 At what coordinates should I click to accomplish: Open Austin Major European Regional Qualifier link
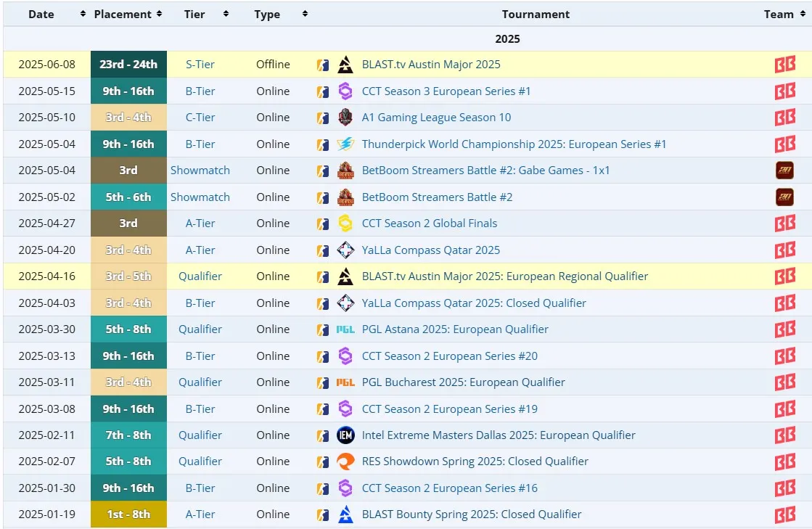coord(505,276)
